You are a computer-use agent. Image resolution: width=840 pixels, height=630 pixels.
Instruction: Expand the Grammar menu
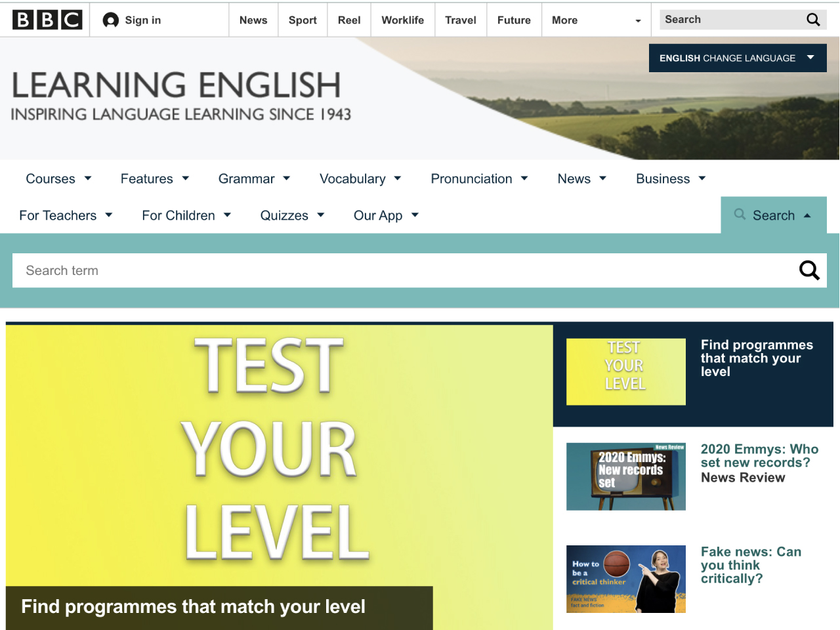click(x=254, y=178)
